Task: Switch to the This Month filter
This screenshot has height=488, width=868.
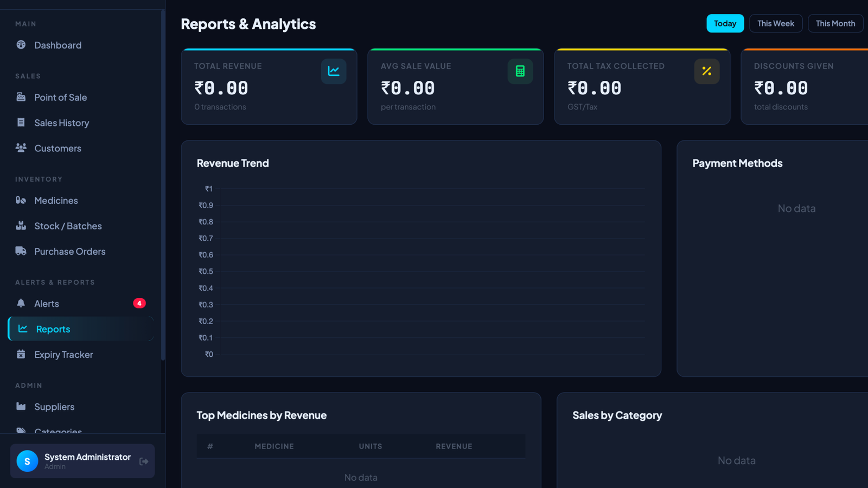Action: (835, 23)
